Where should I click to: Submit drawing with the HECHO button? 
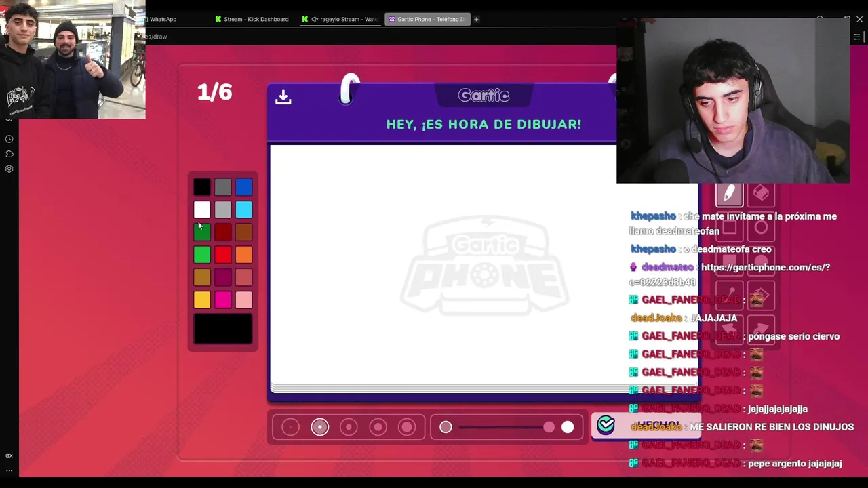646,426
